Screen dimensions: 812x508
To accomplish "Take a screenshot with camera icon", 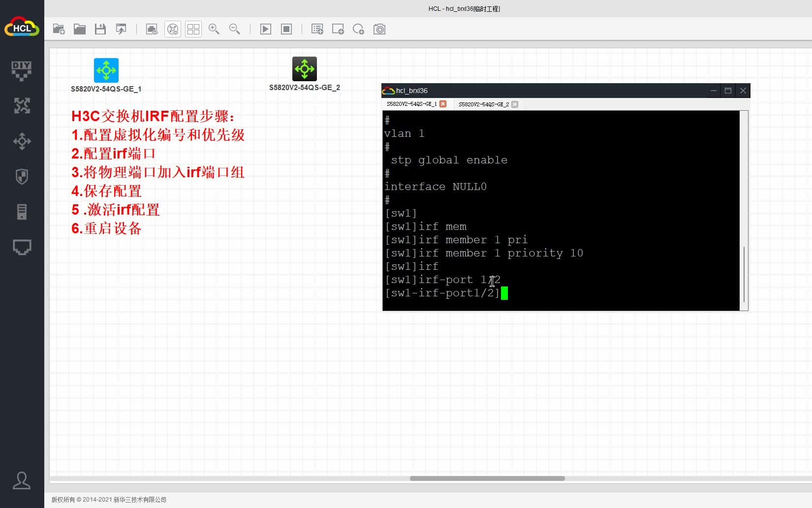I will coord(379,29).
